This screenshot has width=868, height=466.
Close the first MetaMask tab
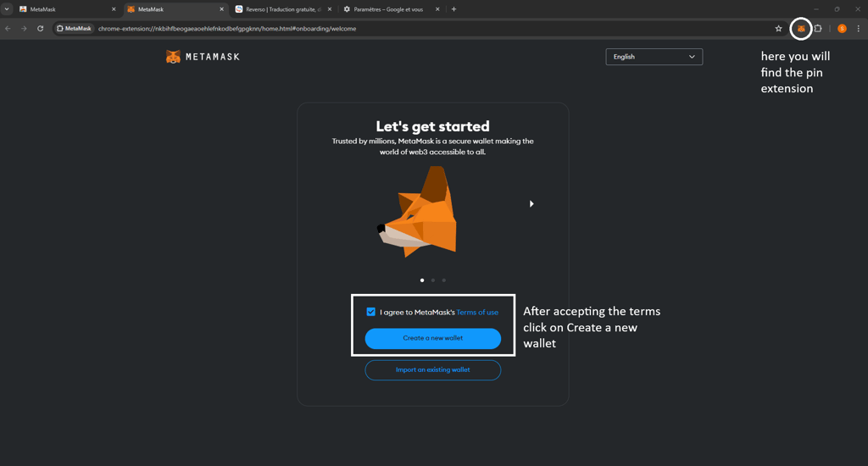[114, 9]
